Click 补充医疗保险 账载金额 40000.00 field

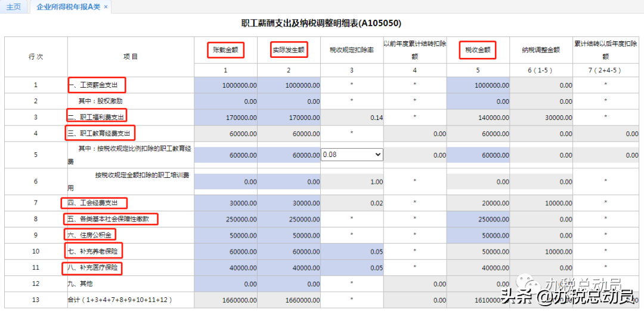226,268
